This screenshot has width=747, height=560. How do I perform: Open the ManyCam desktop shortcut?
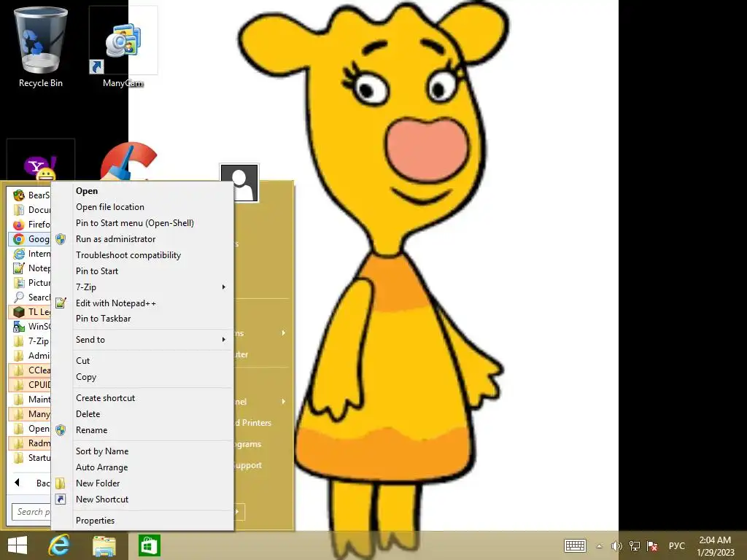(123, 47)
